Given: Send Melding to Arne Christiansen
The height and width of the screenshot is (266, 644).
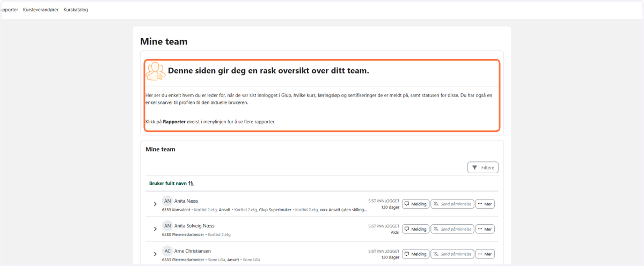Looking at the screenshot, I should click(415, 254).
